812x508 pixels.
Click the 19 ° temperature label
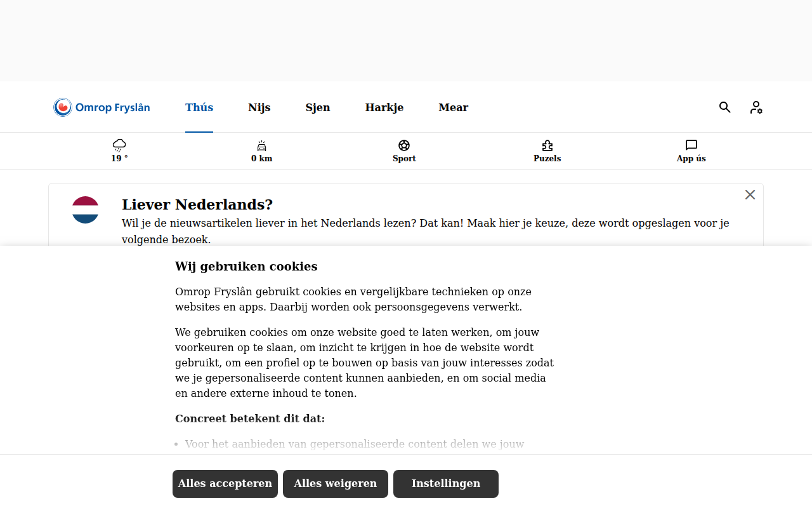coord(119,158)
